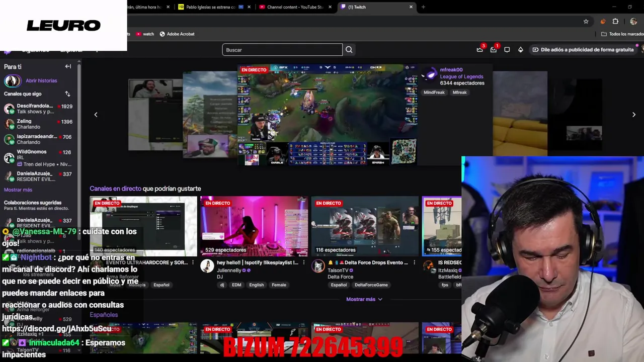Screen dimensions: 644x362
Task: Open the orange extension icon in toolbar
Action: click(603, 22)
